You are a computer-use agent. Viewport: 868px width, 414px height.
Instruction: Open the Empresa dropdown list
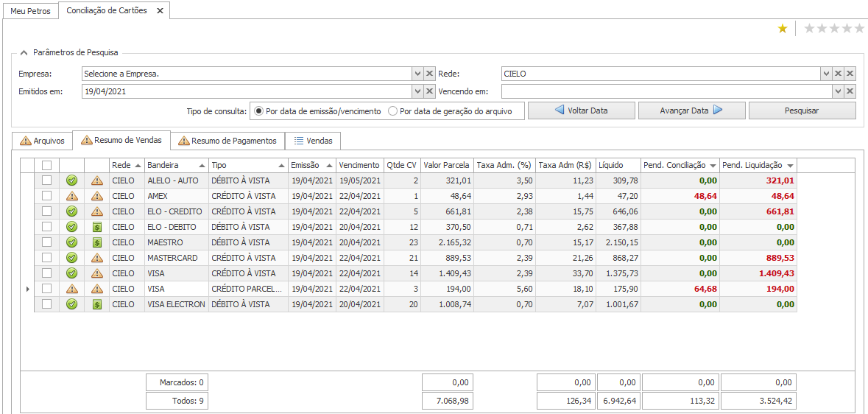click(x=417, y=74)
